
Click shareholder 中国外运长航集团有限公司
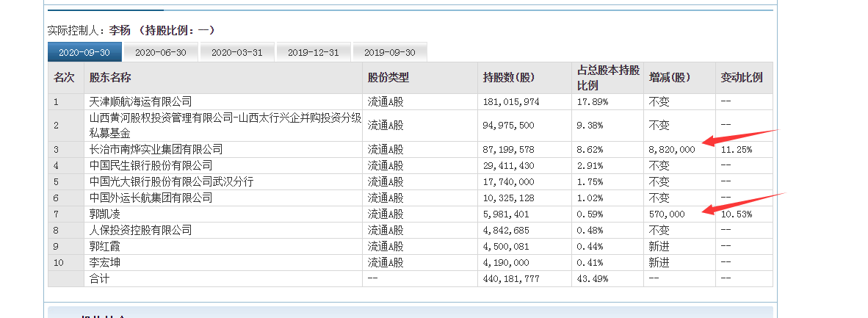(x=151, y=198)
